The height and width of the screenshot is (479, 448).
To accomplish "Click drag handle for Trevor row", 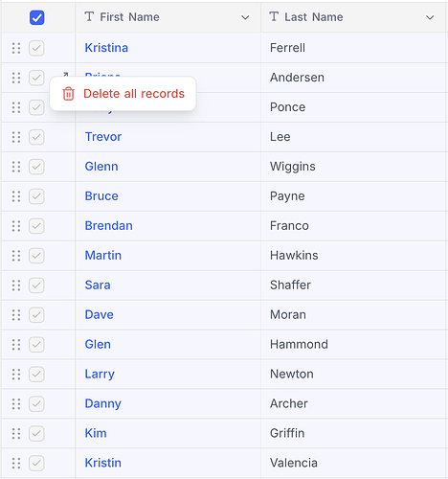I will (x=16, y=137).
